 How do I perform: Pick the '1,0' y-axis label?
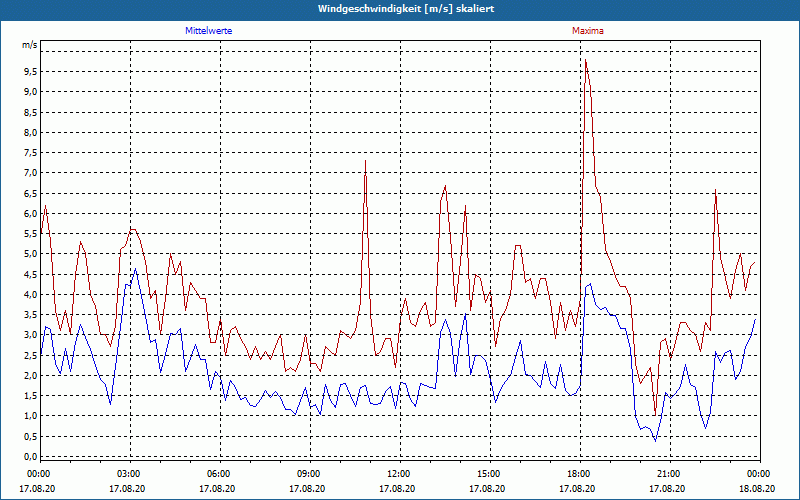[x=31, y=416]
